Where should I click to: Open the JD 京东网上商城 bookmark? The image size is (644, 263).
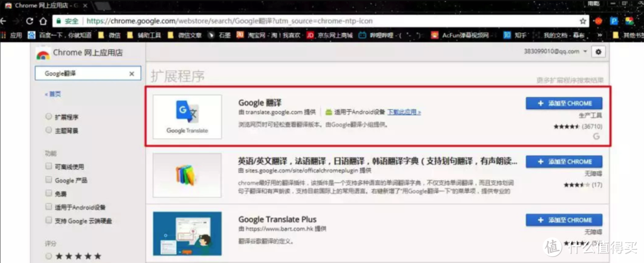330,35
